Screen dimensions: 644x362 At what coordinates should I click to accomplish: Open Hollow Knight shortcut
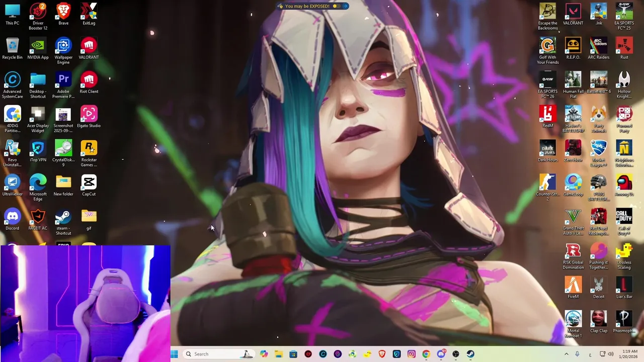point(624,85)
